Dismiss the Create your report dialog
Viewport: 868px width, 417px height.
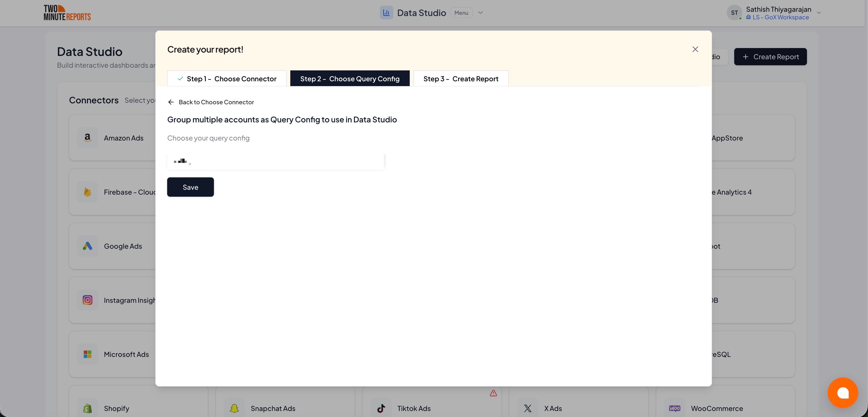click(x=695, y=49)
